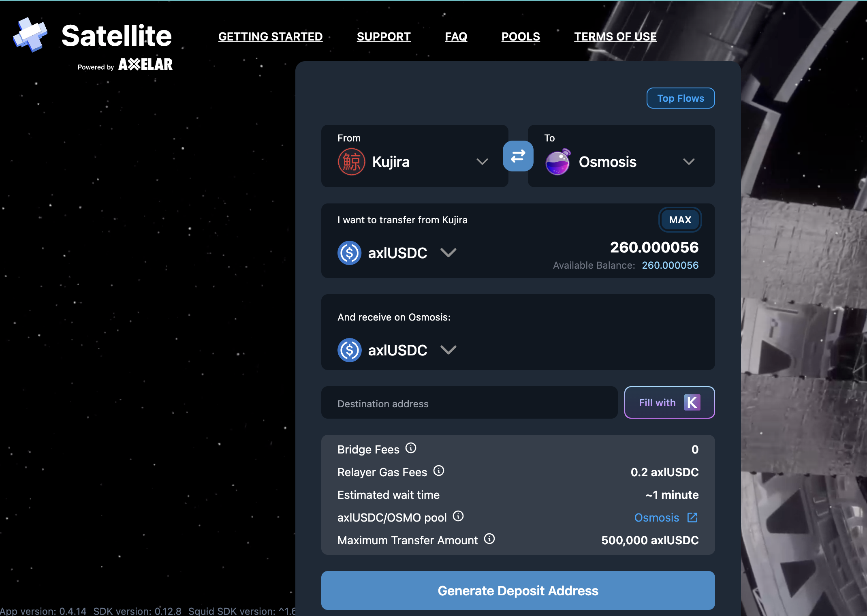Focus the Destination address field
Screen dimensions: 867x616
pyautogui.click(x=469, y=404)
